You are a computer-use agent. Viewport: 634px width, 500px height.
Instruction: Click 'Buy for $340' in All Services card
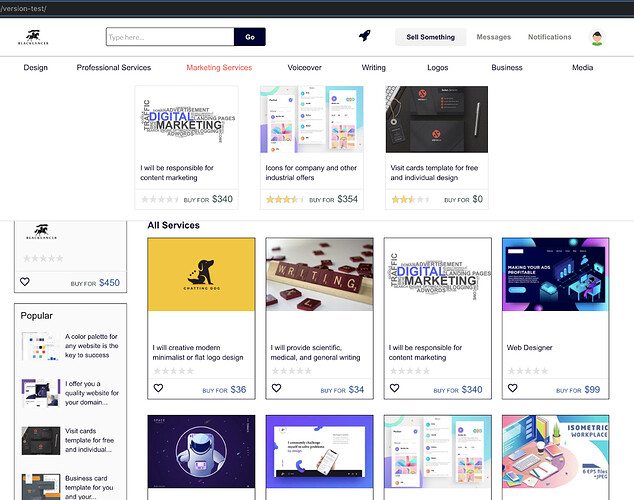click(458, 390)
